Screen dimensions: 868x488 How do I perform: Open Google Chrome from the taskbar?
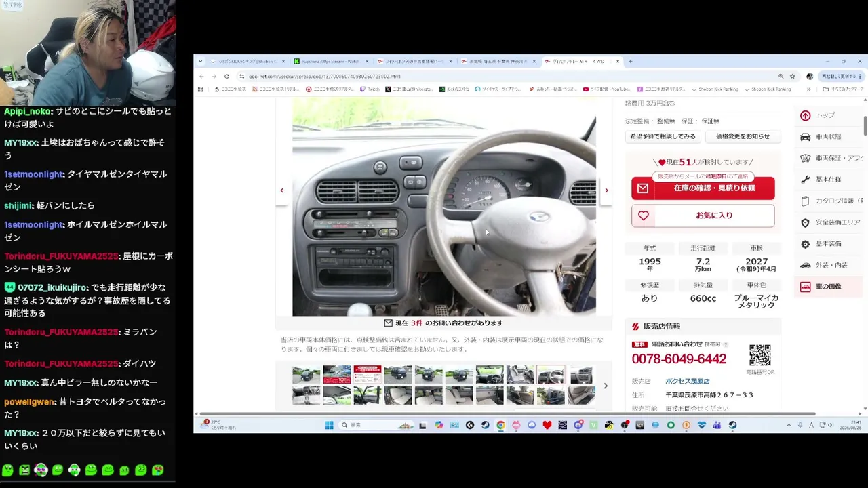[500, 426]
